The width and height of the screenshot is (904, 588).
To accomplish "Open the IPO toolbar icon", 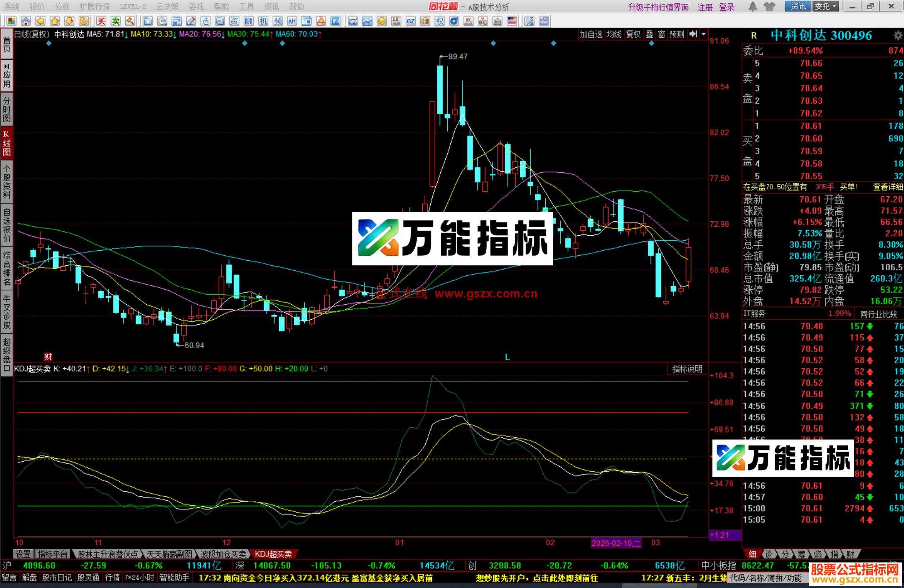I will coord(336,21).
